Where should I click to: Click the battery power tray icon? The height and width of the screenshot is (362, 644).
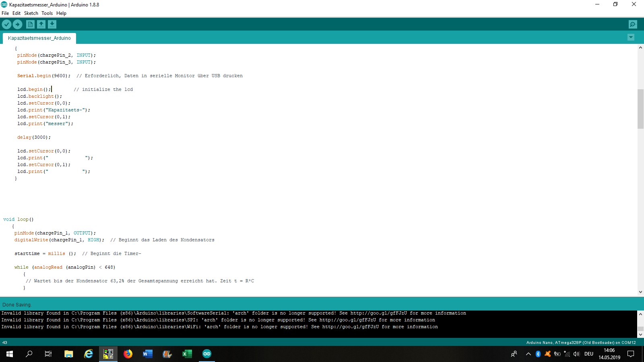557,354
